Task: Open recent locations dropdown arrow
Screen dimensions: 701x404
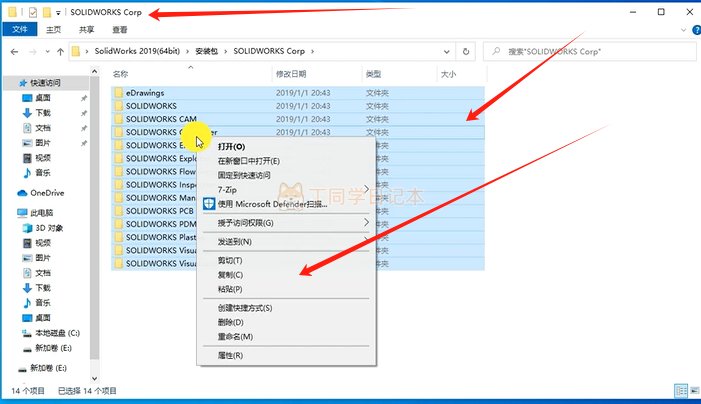Action: tap(47, 52)
